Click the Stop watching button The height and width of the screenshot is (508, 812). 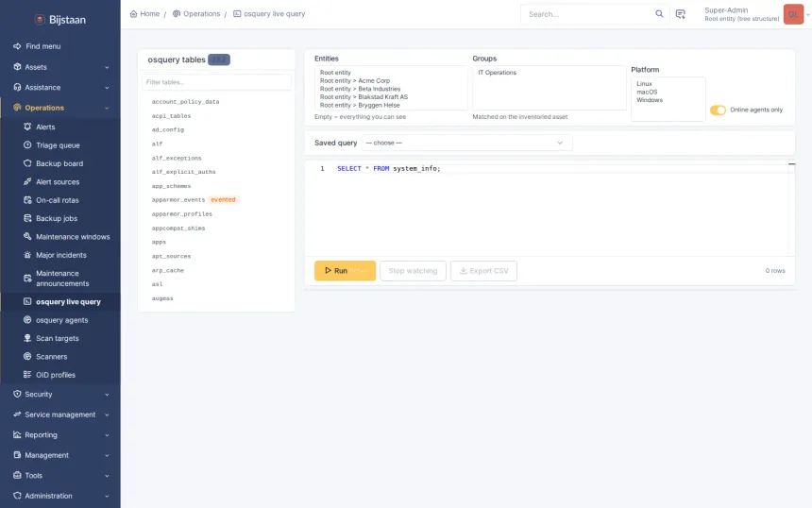tap(413, 270)
